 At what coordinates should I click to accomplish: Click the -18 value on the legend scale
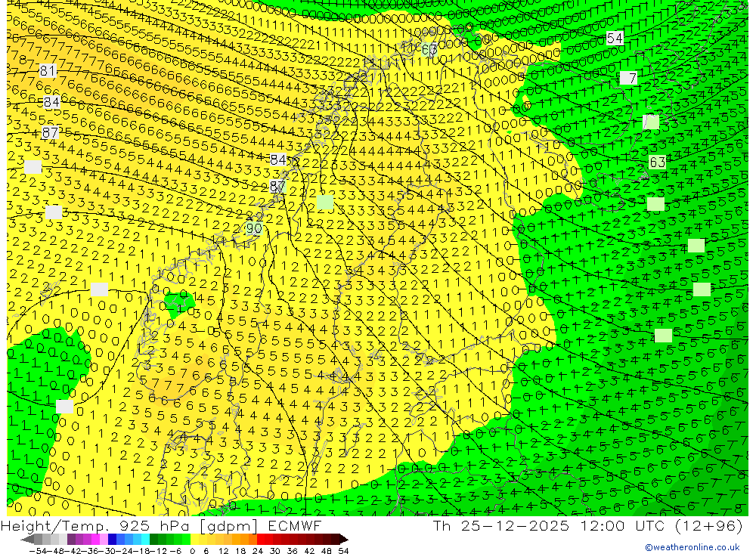(x=141, y=551)
